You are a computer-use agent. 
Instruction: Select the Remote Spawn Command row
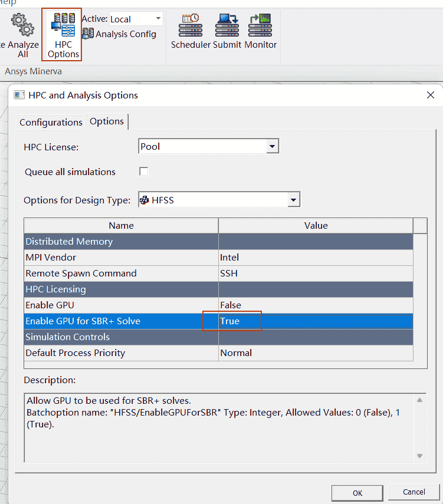coord(122,273)
